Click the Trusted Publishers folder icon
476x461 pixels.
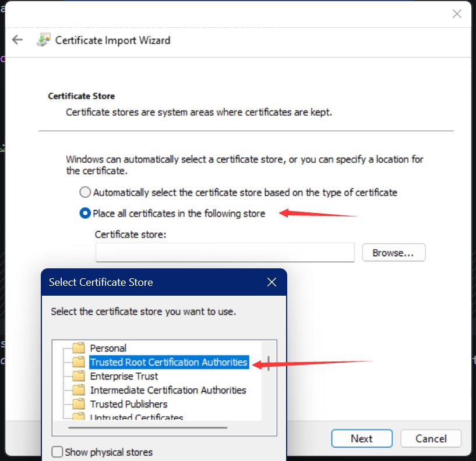click(x=79, y=403)
